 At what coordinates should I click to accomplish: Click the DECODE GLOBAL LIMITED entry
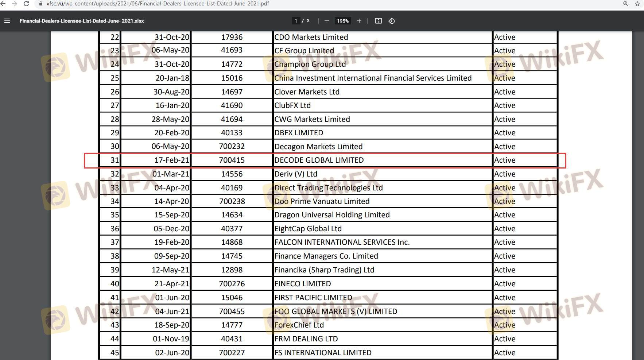click(319, 160)
